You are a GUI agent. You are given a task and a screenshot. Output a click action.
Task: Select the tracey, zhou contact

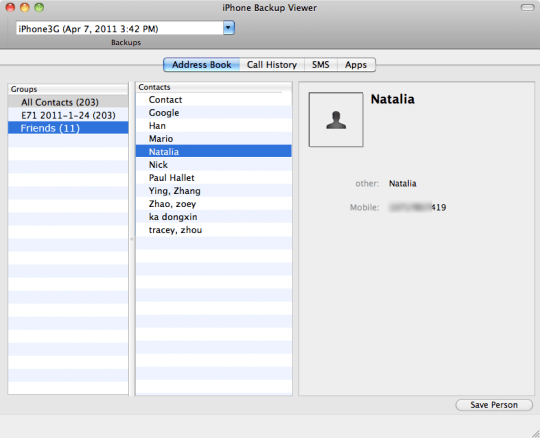tap(214, 230)
